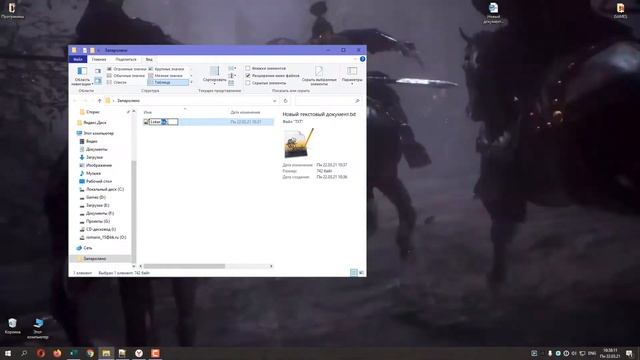Click the Refresh button beside the address bar
This screenshot has width=640, height=360.
[x=286, y=101]
